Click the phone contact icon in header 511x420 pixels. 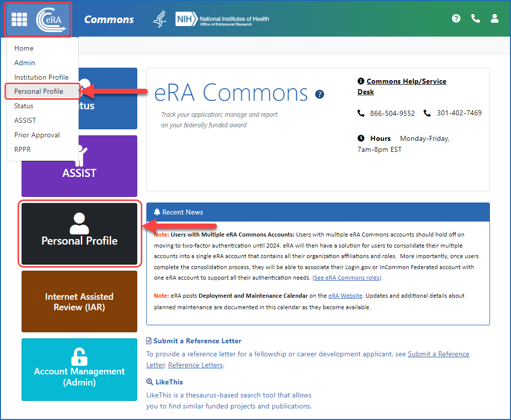click(x=475, y=19)
